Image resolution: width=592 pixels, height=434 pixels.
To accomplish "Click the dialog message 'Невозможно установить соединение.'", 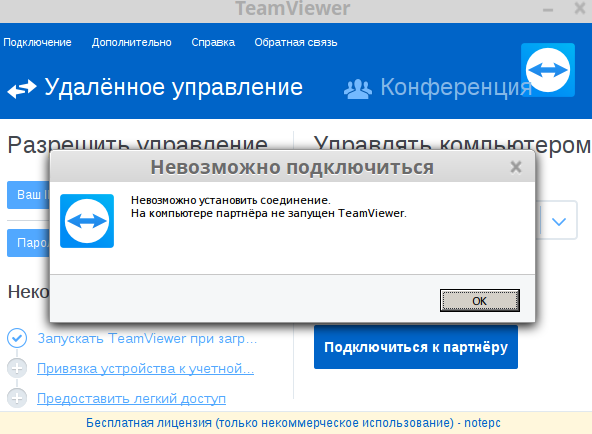I will (x=231, y=200).
